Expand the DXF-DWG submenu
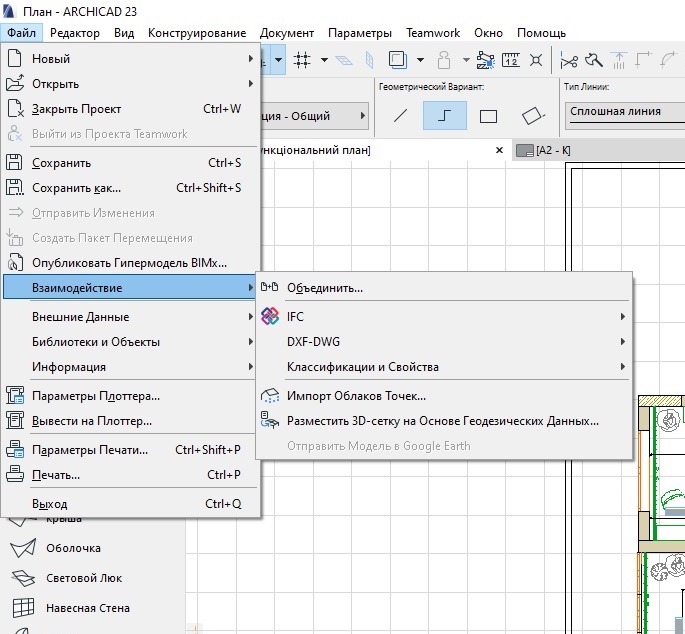The height and width of the screenshot is (634, 685). click(x=444, y=342)
